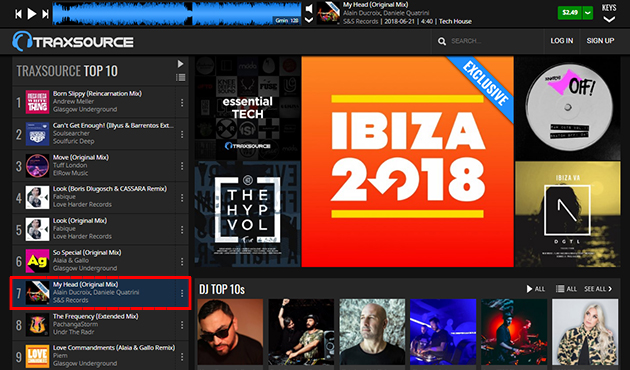Open dropdown arrow beside $2.49 price

(x=587, y=12)
